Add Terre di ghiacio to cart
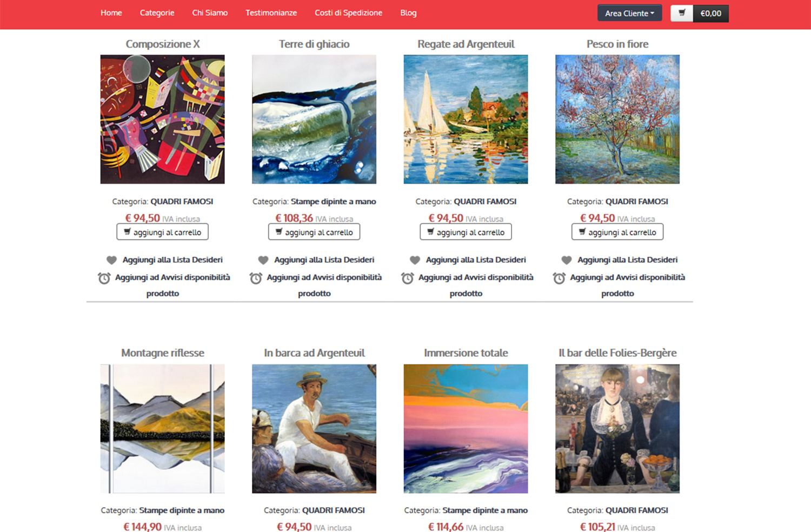This screenshot has height=532, width=811. [314, 232]
